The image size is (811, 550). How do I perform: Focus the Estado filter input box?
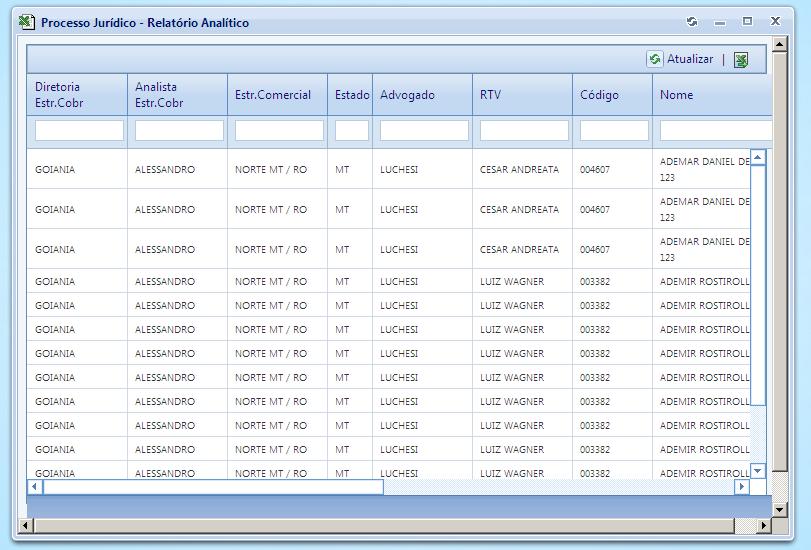coord(352,131)
